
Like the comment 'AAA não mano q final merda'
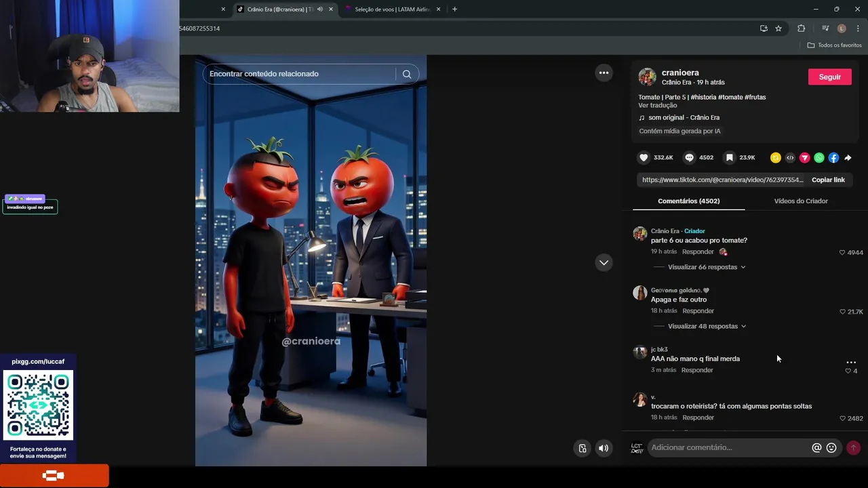tap(848, 371)
